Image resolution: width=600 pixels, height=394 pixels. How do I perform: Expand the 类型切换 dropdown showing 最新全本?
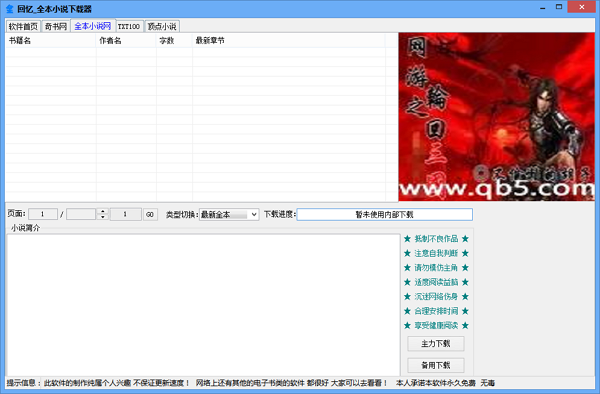pyautogui.click(x=229, y=215)
